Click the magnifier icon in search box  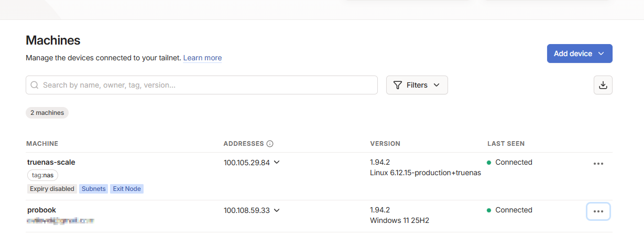point(35,85)
